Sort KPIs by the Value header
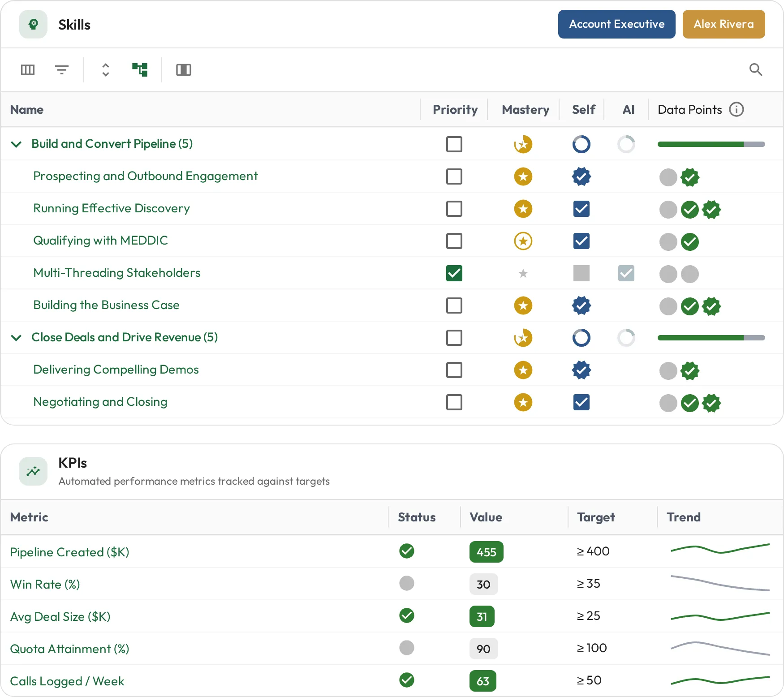Image resolution: width=784 pixels, height=697 pixels. pos(486,517)
